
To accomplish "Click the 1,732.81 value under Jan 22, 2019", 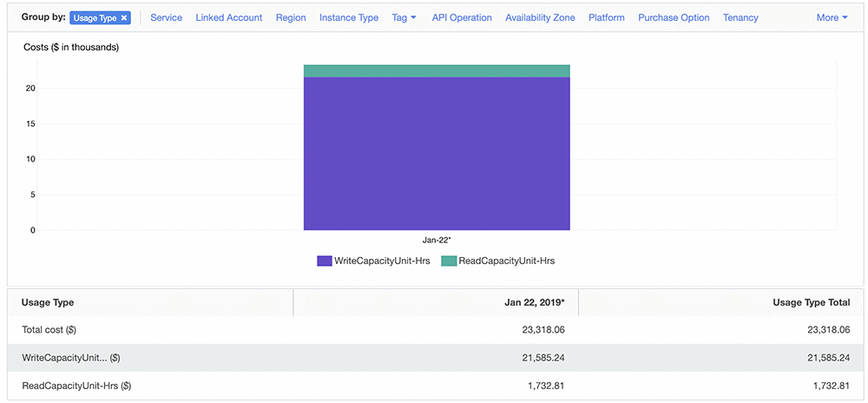I will pyautogui.click(x=548, y=386).
